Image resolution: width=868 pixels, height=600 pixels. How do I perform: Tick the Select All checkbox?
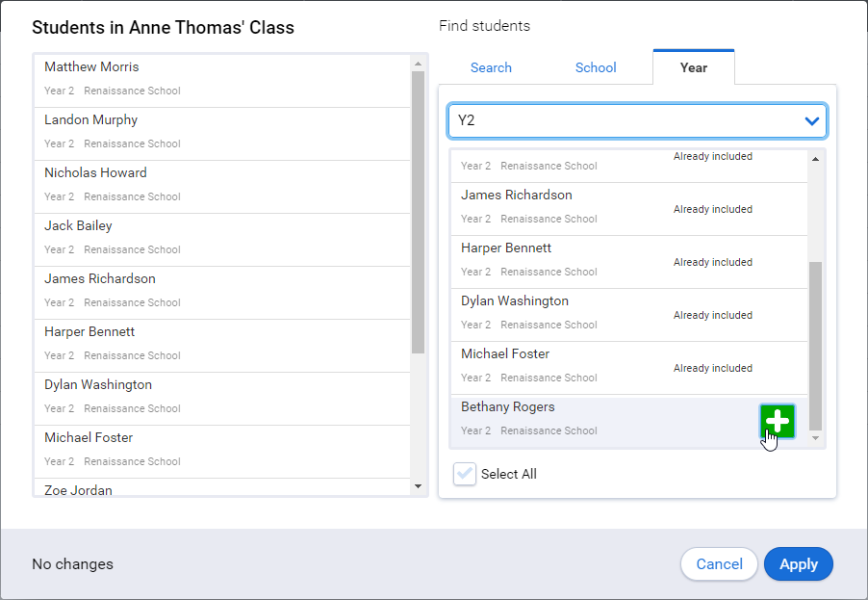tap(465, 474)
